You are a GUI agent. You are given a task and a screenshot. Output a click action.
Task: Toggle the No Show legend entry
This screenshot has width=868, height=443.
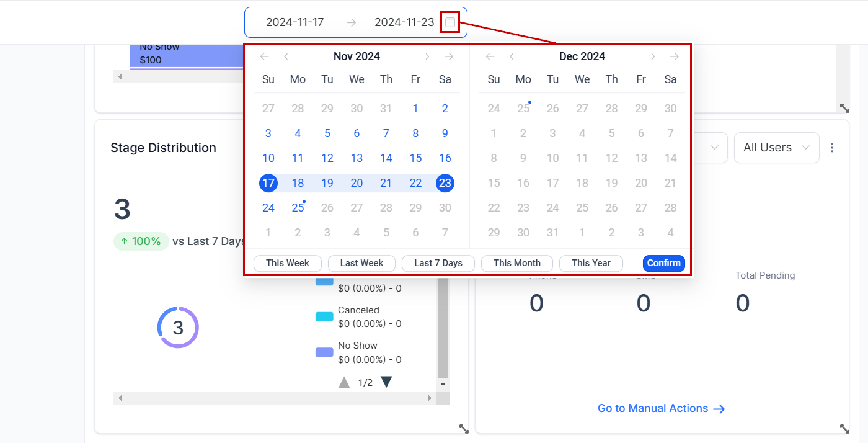pos(357,346)
